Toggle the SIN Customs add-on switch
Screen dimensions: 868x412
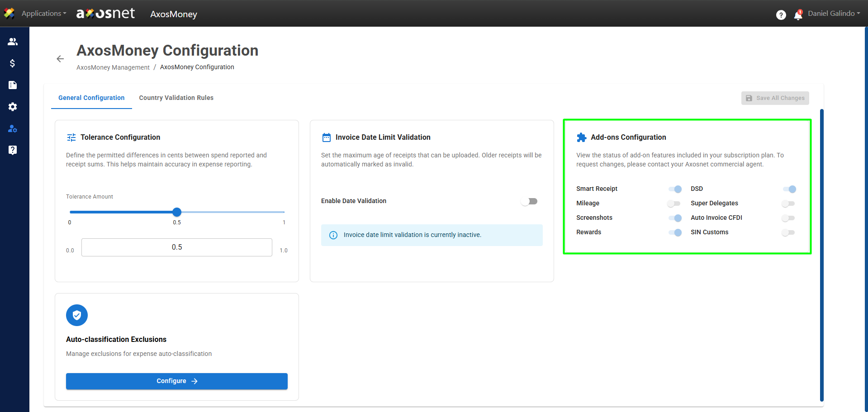[x=788, y=232]
